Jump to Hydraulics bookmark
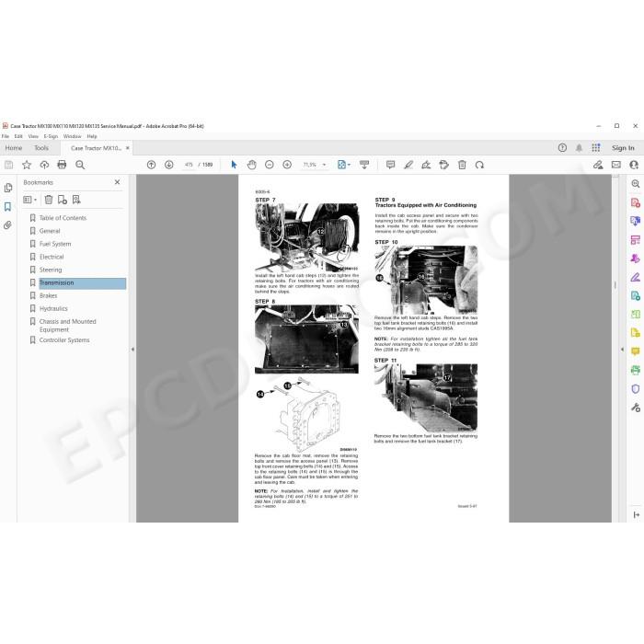This screenshot has width=644, height=644. point(53,308)
